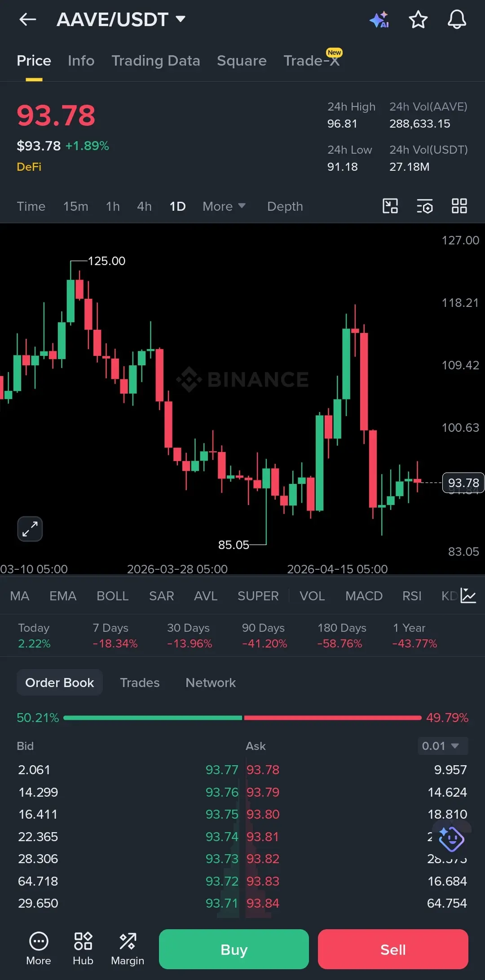Viewport: 485px width, 980px height.
Task: Tap the 24h High value 96.81
Action: tap(342, 124)
